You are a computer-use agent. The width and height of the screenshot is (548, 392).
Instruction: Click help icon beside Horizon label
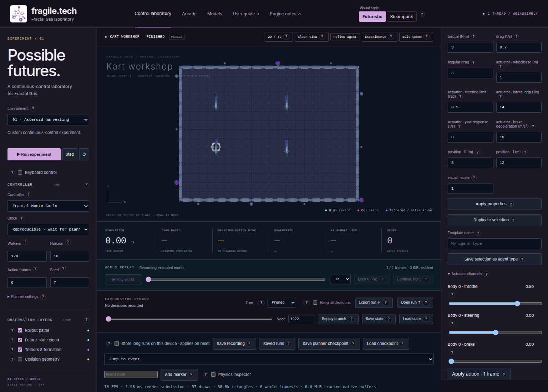[68, 242]
